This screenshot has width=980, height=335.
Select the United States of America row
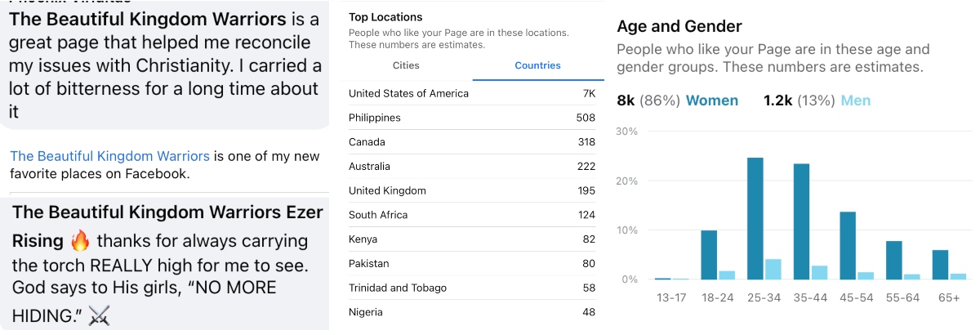472,93
